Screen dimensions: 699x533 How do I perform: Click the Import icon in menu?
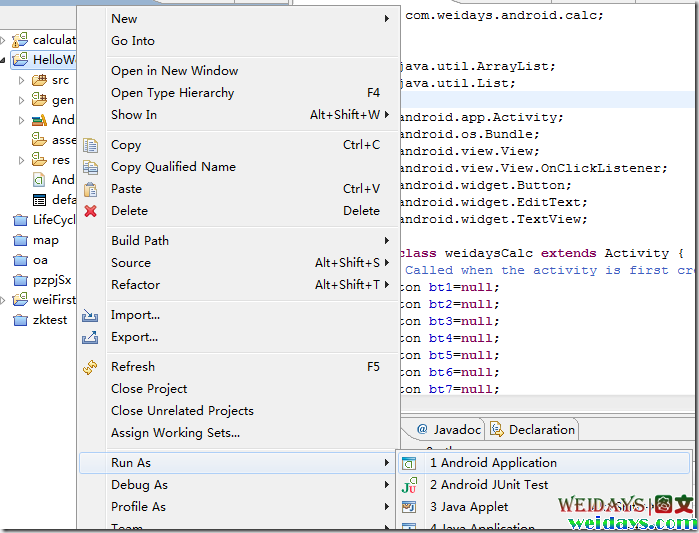pyautogui.click(x=91, y=315)
